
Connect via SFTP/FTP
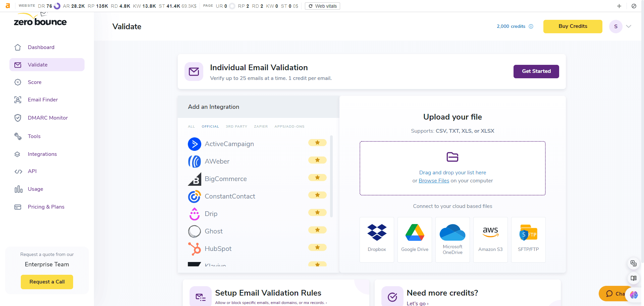[x=528, y=239]
